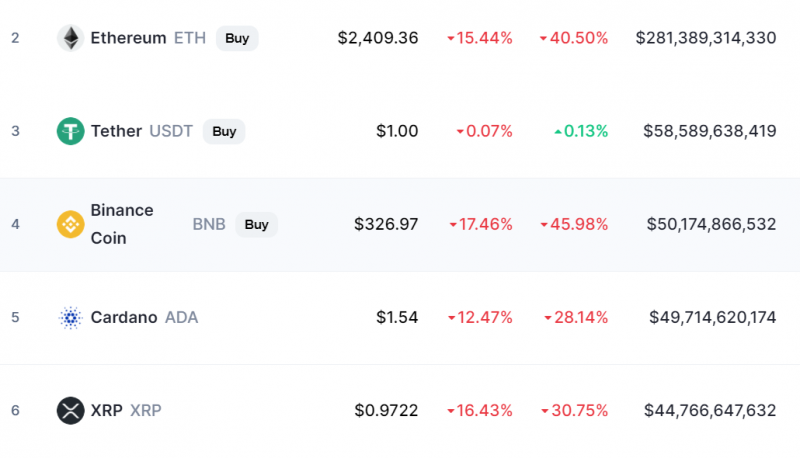Click XRP's red 16.43% change value

tap(480, 411)
